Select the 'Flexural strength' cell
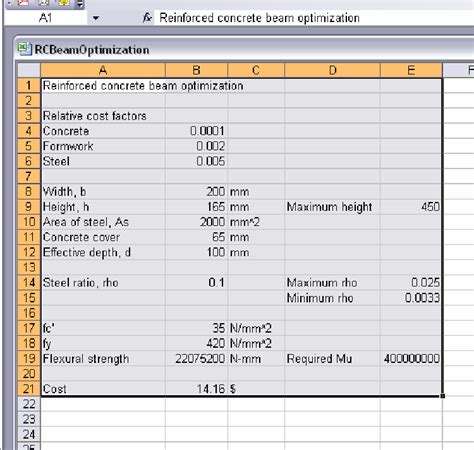Viewport: 474px width, 450px height. point(103,359)
